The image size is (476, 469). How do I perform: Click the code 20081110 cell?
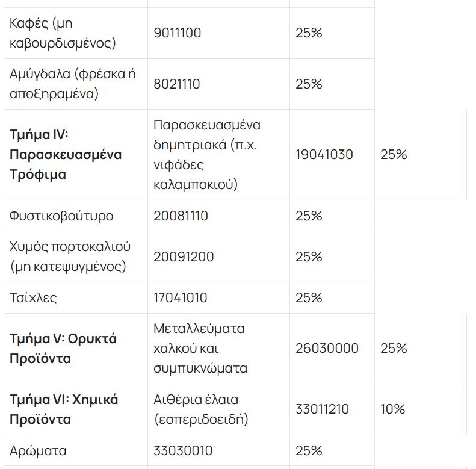pos(181,216)
